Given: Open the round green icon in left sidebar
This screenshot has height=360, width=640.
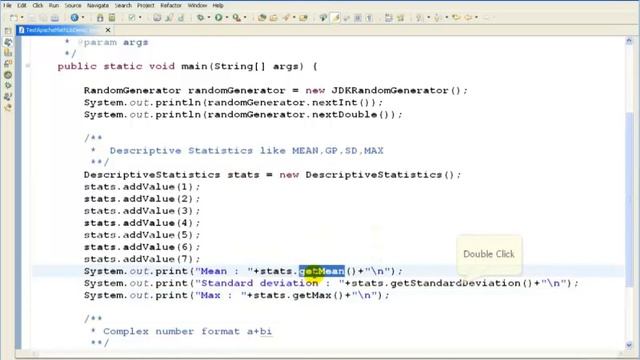Looking at the screenshot, I should [8, 75].
